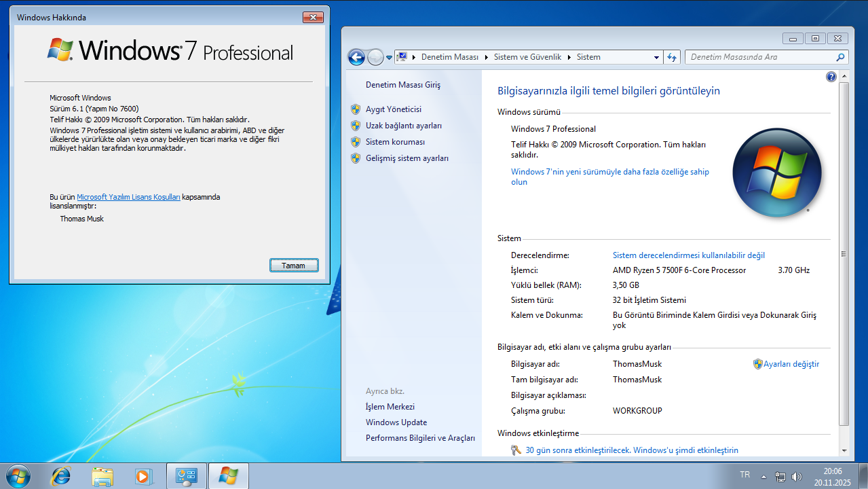Click Sistem derecelendirmesi kullanılabilir değil link
The height and width of the screenshot is (489, 868).
tap(689, 255)
